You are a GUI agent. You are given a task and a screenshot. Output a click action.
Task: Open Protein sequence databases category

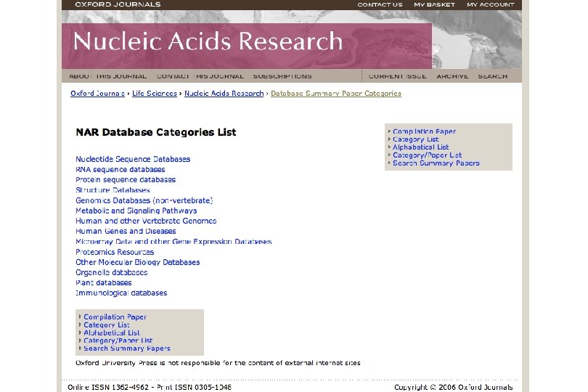pyautogui.click(x=126, y=180)
